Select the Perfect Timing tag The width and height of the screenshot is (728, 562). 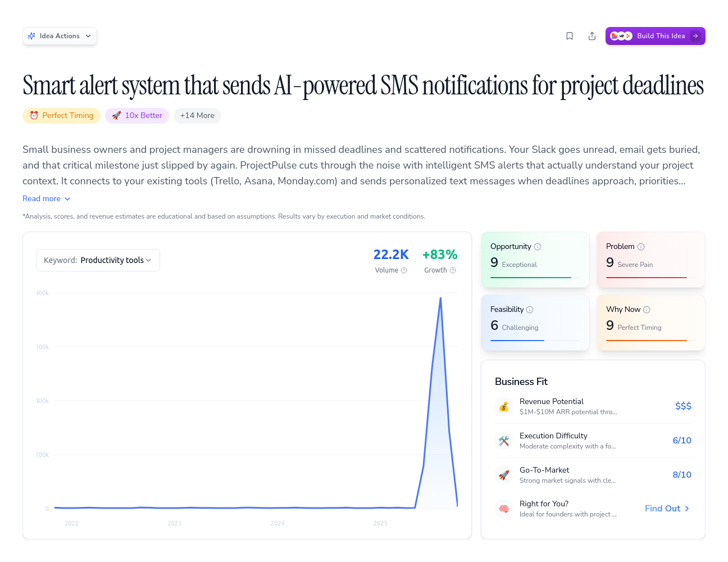[x=61, y=115]
